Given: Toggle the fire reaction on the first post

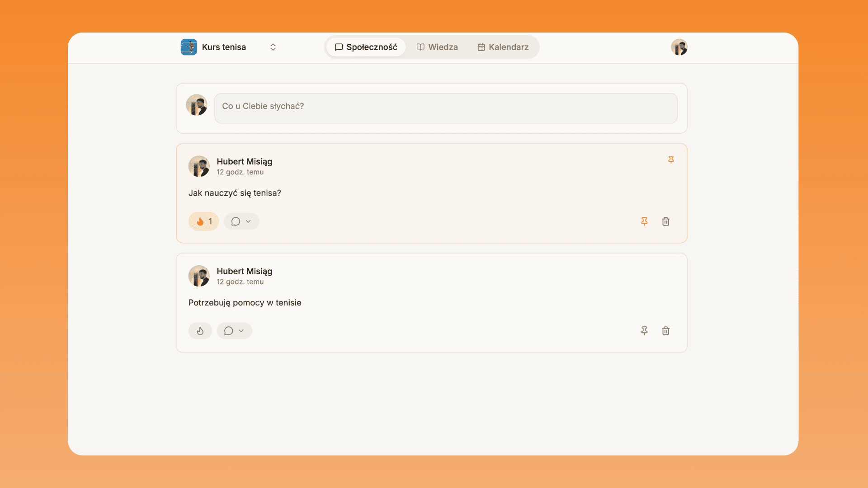Looking at the screenshot, I should point(203,221).
